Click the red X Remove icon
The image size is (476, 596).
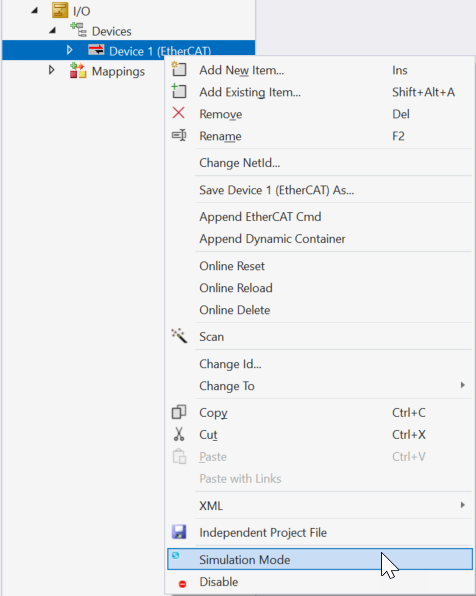(x=178, y=113)
